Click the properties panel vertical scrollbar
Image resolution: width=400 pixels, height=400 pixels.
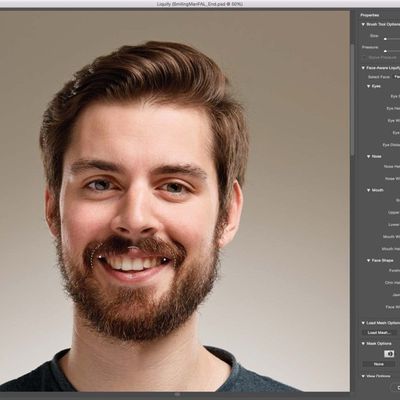tap(352, 100)
